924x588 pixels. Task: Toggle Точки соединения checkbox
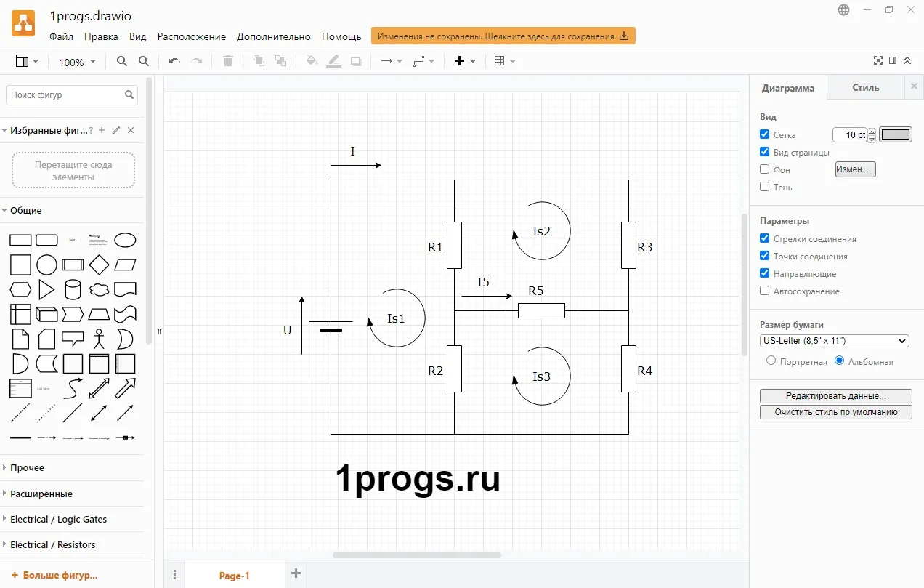[x=764, y=256]
